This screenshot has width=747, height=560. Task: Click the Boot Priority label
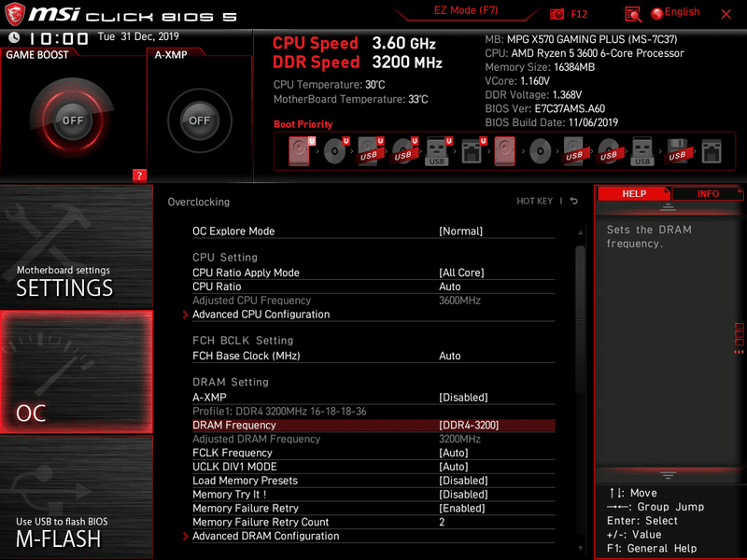click(x=303, y=124)
